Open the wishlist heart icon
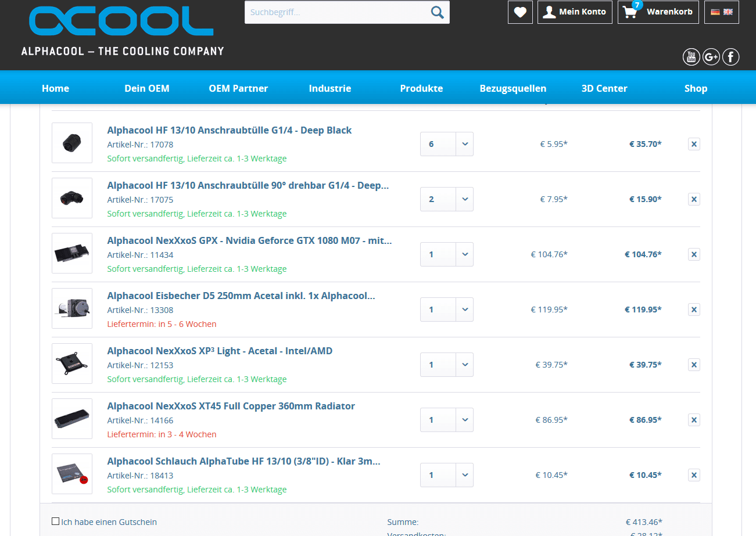Image resolution: width=756 pixels, height=536 pixels. point(520,12)
